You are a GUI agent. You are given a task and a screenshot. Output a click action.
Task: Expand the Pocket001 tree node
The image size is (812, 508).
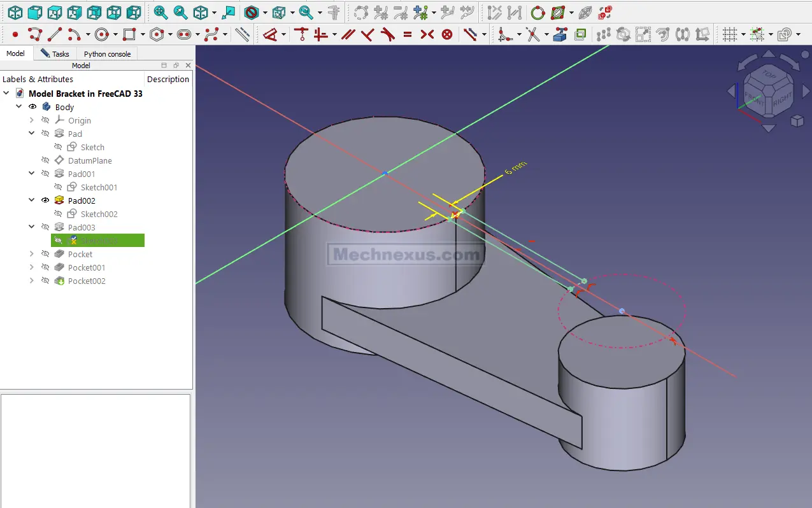pyautogui.click(x=32, y=267)
